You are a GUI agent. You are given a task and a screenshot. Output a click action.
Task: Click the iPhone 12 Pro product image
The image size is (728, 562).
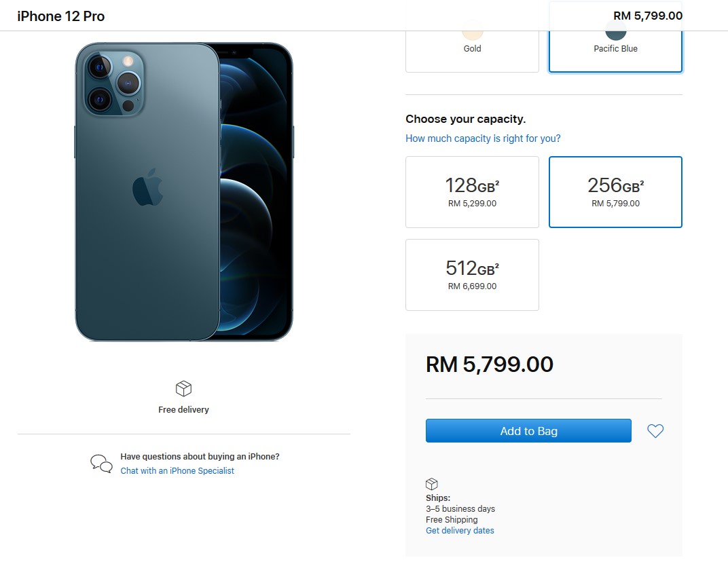click(x=184, y=192)
